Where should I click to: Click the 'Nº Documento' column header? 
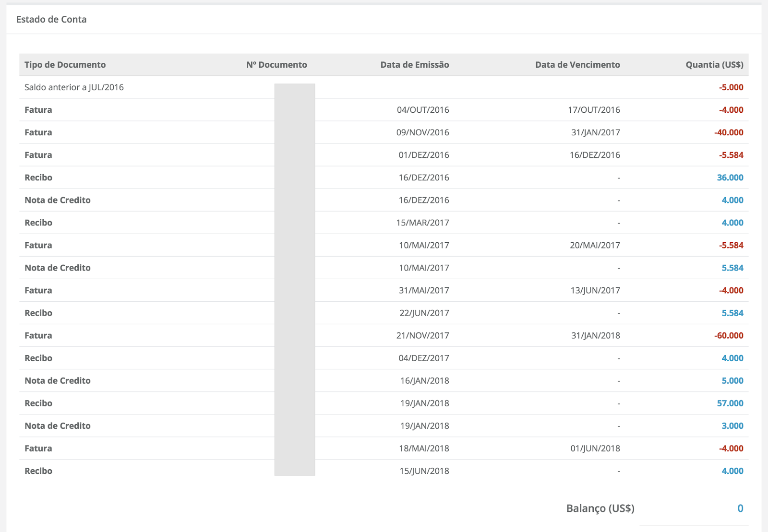tap(276, 65)
